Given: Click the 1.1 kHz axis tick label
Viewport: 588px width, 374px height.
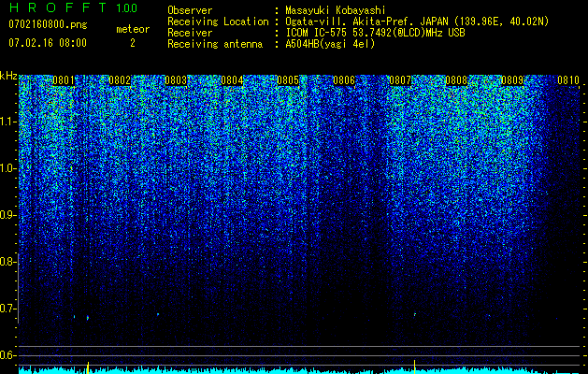Looking at the screenshot, I should point(7,122).
